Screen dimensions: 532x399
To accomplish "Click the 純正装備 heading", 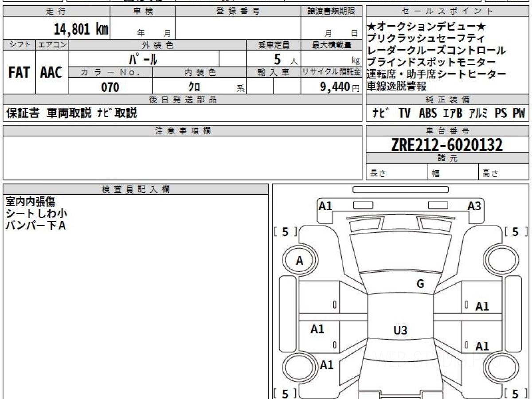I will point(447,99).
